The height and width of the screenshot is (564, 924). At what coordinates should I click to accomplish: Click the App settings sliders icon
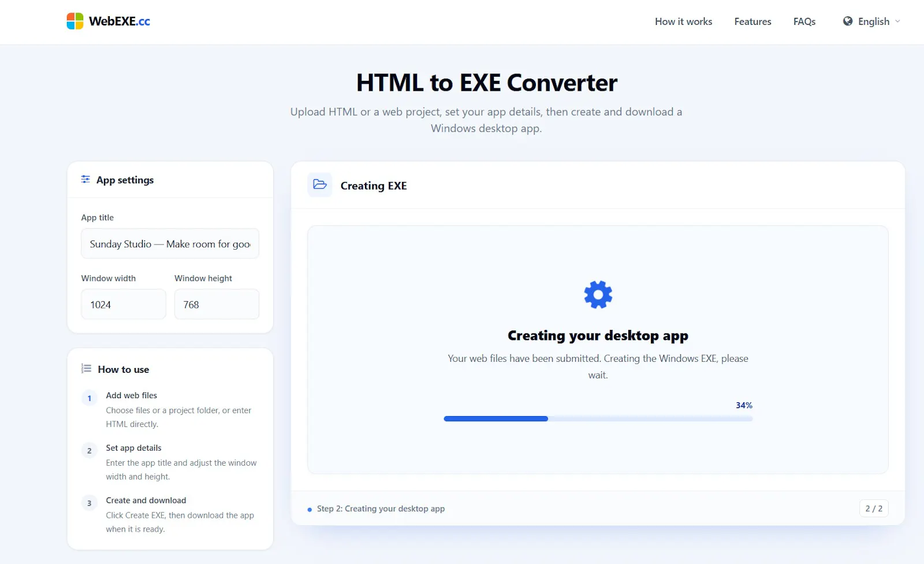tap(85, 179)
